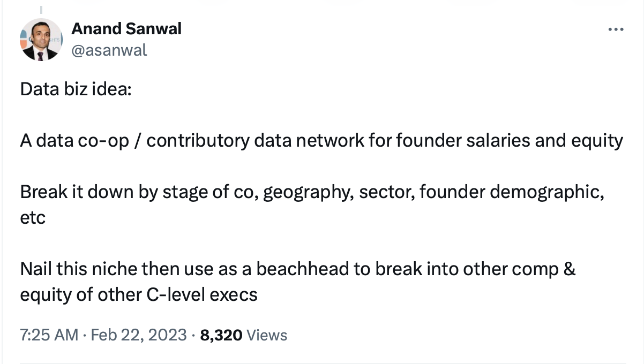
Task: Click 'equity of other C-level execs' text
Action: pyautogui.click(x=139, y=294)
